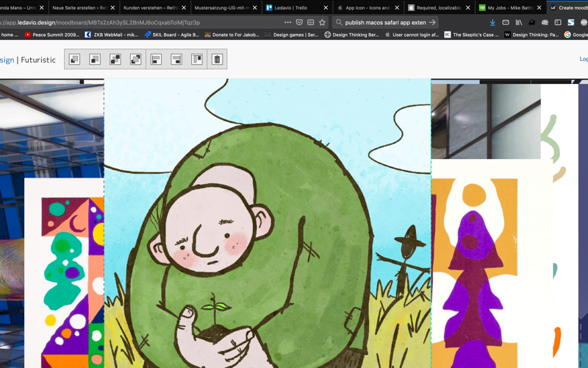Select the purple and orange abstract artwork
Screen dimensions: 588x368
491,263
